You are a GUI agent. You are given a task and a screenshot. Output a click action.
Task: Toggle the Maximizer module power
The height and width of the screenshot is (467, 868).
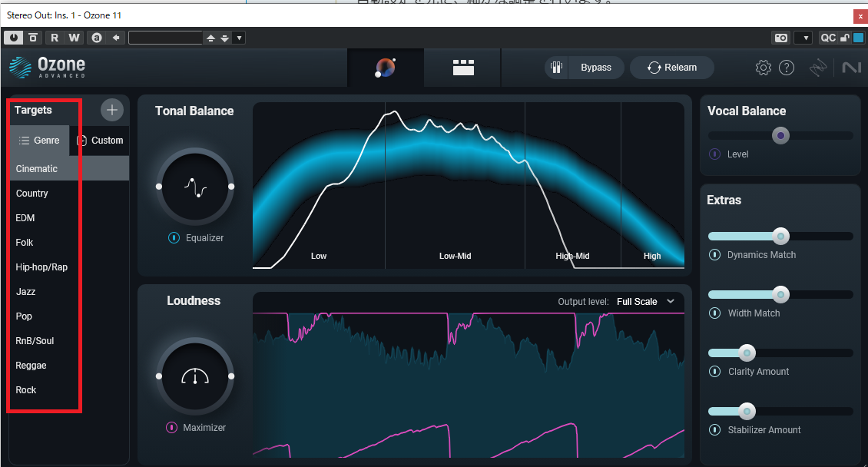(171, 428)
